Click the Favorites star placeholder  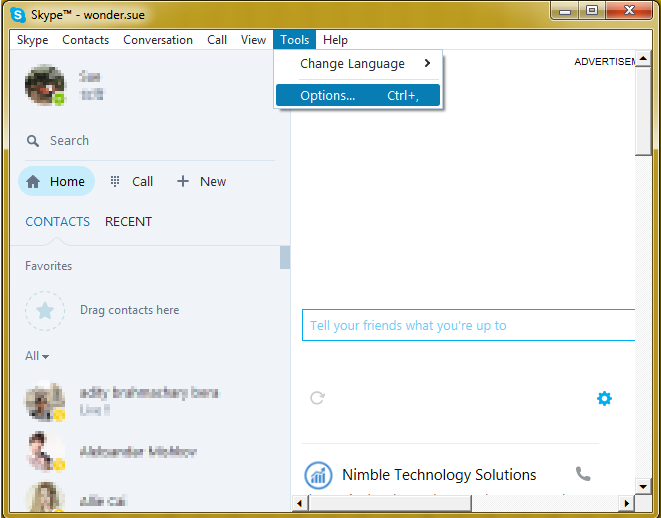[x=45, y=311]
